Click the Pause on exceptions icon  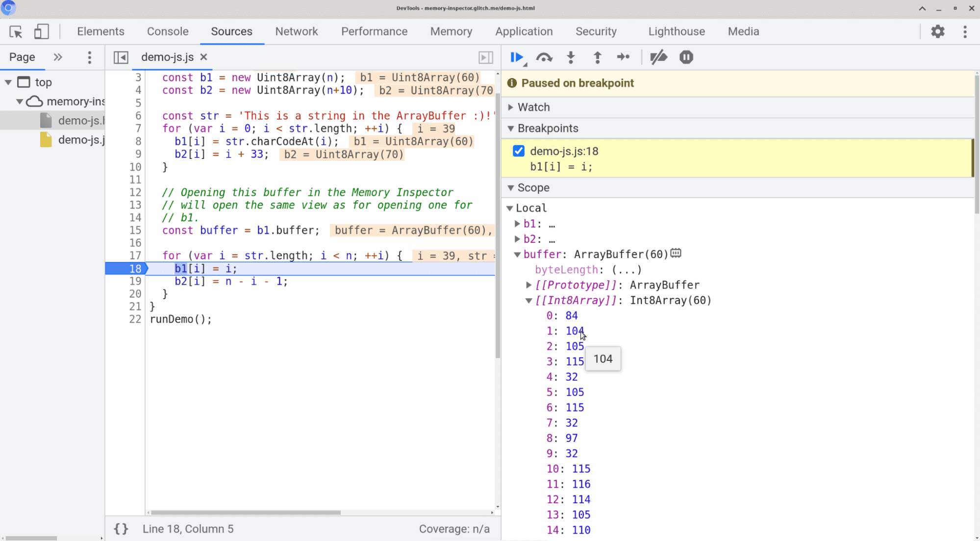click(x=686, y=56)
